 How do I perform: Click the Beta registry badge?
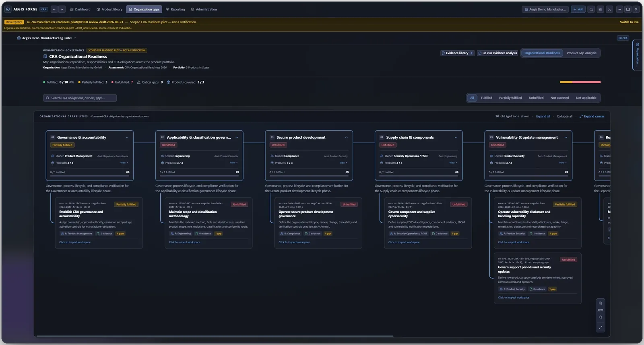[x=14, y=22]
